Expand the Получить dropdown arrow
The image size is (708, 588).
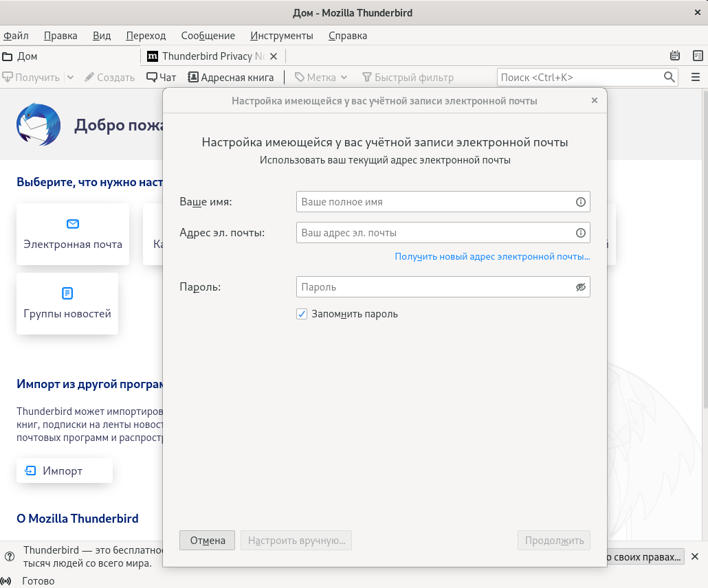[70, 77]
